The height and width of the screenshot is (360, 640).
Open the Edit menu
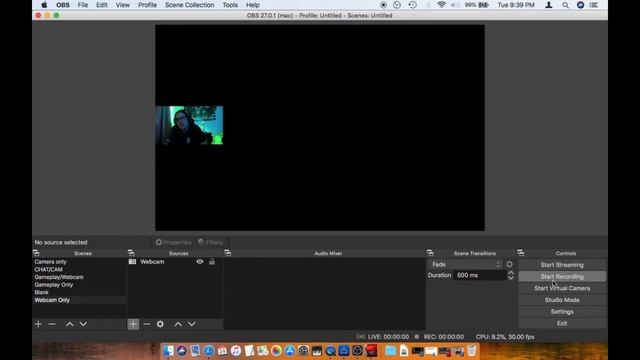tap(102, 5)
